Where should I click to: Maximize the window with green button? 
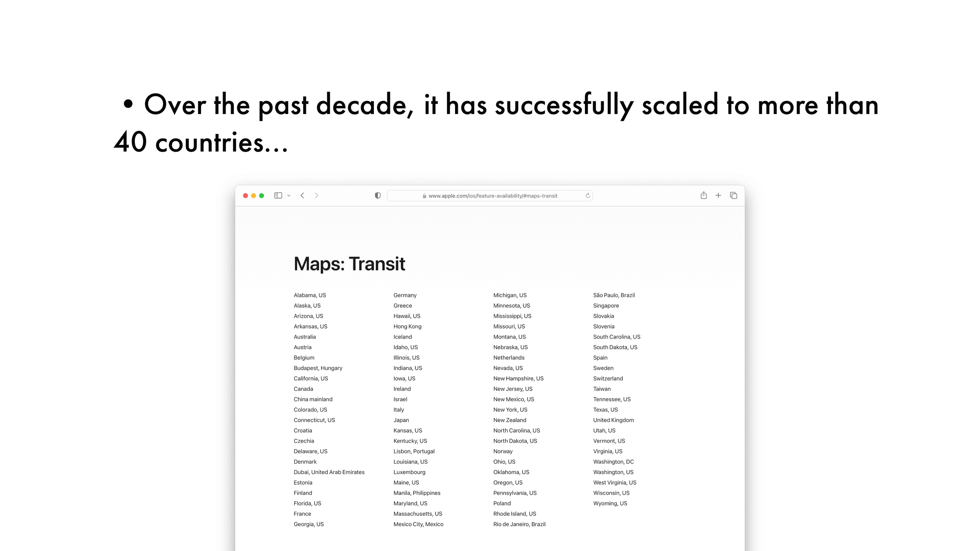[x=261, y=196]
